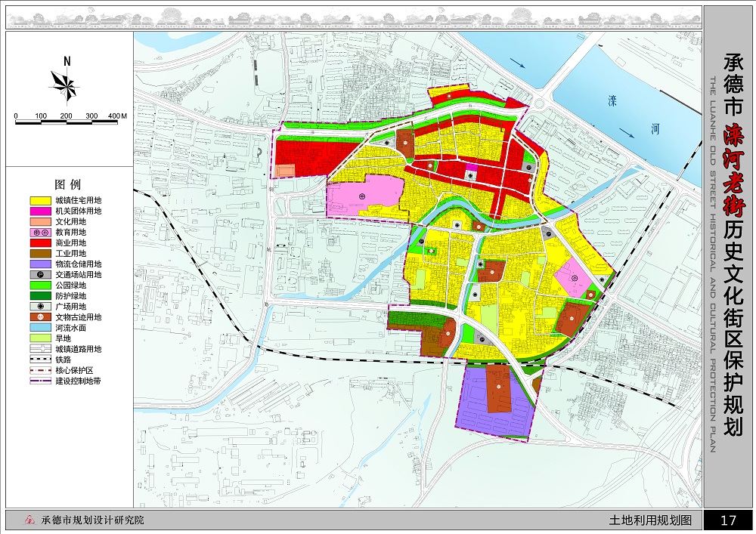Image resolution: width=756 pixels, height=534 pixels.
Task: Click the legend label 公园绿地
Action: [71, 285]
